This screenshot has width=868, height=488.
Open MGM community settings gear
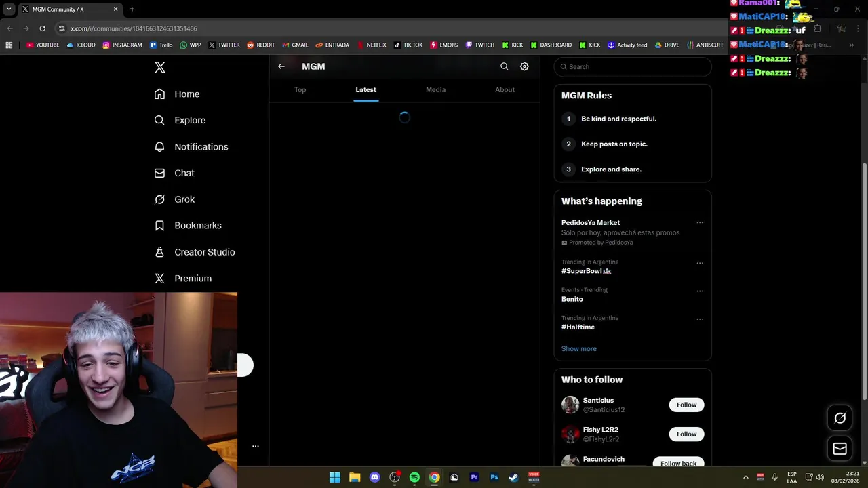click(524, 66)
